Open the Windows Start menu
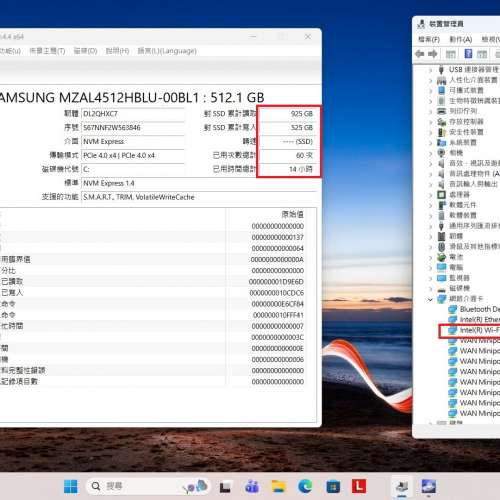The height and width of the screenshot is (500, 500). [x=70, y=487]
